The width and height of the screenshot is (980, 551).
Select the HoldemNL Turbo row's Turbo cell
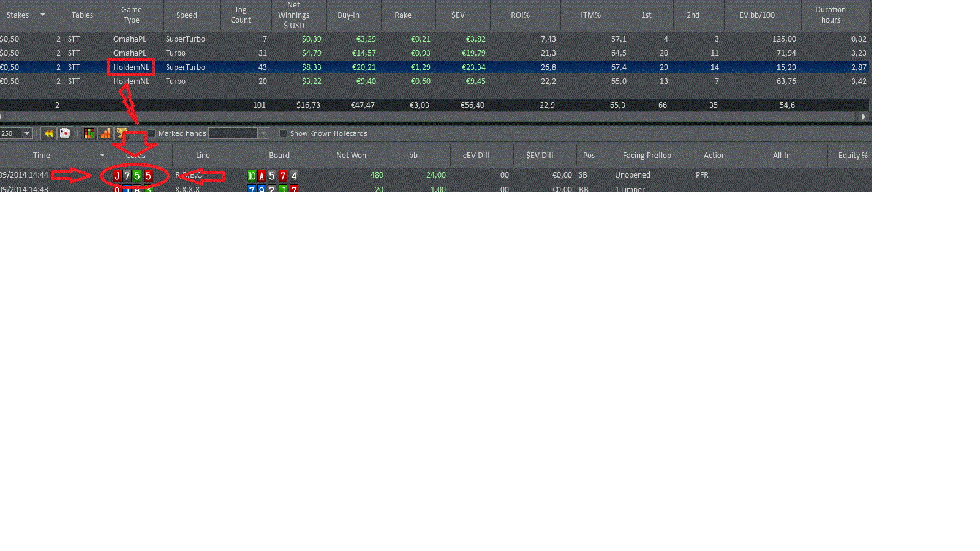click(x=176, y=81)
